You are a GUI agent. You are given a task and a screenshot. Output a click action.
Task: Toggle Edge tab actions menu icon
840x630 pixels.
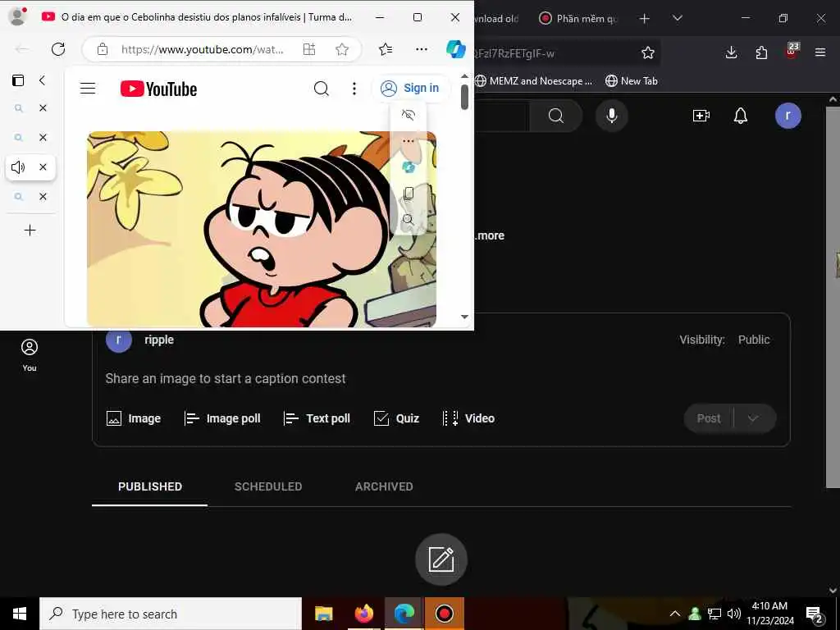[18, 80]
